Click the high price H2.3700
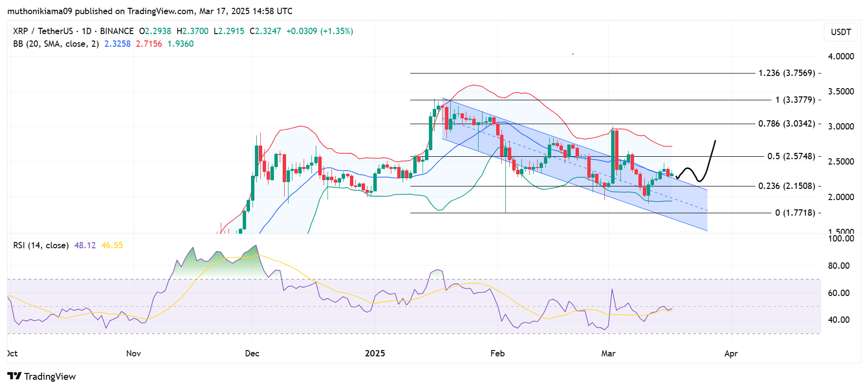The width and height of the screenshot is (868, 389). [192, 31]
